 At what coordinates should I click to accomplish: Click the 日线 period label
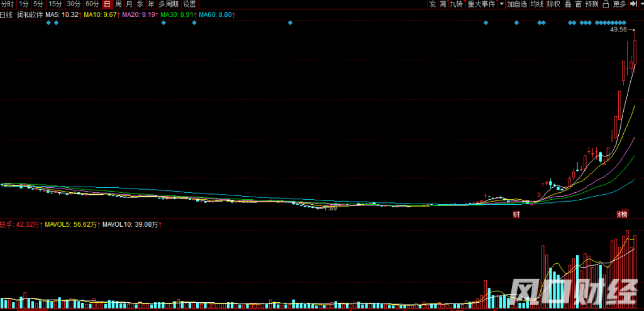coord(6,15)
